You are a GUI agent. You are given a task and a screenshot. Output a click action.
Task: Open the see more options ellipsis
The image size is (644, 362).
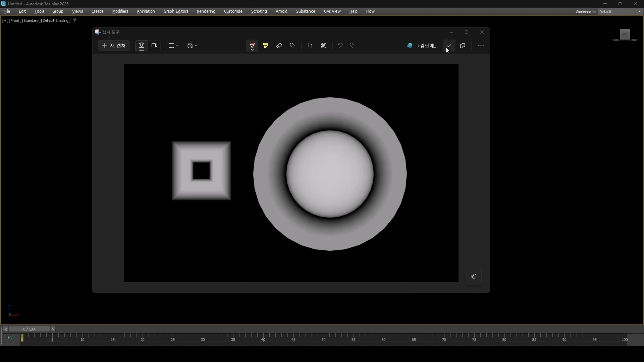[x=481, y=46]
